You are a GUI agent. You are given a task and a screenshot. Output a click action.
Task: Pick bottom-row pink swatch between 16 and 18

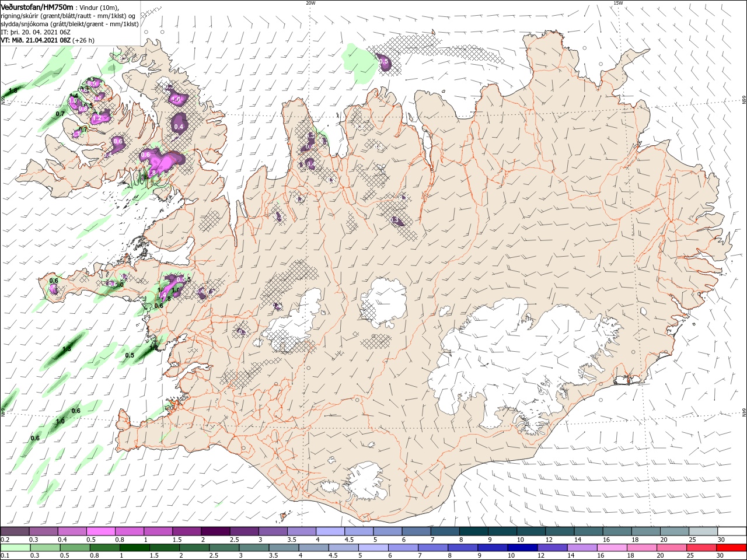pyautogui.click(x=613, y=548)
